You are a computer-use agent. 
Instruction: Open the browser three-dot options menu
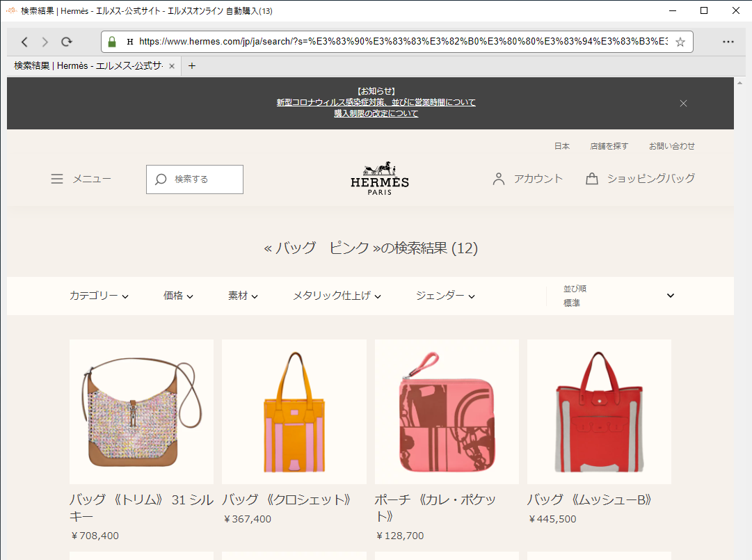728,42
